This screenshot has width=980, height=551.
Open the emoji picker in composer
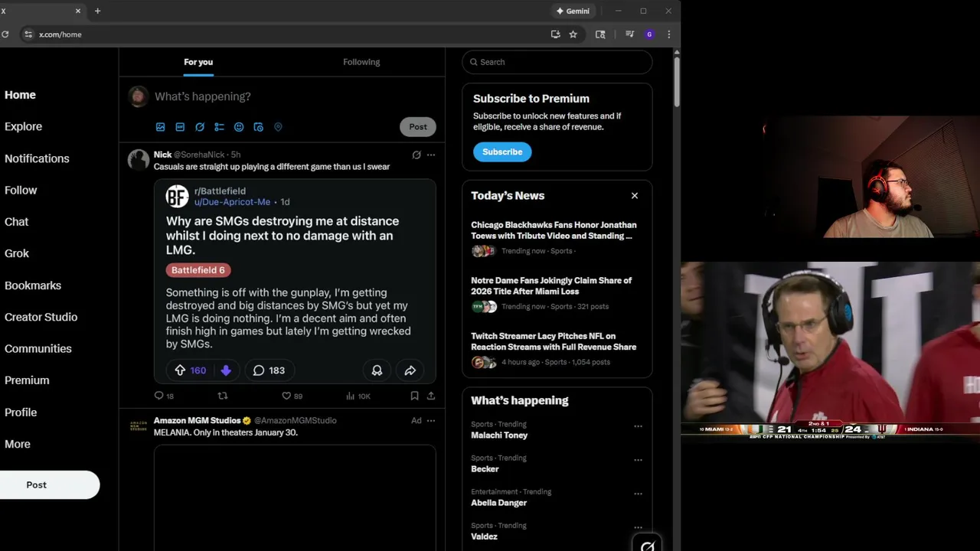coord(239,127)
